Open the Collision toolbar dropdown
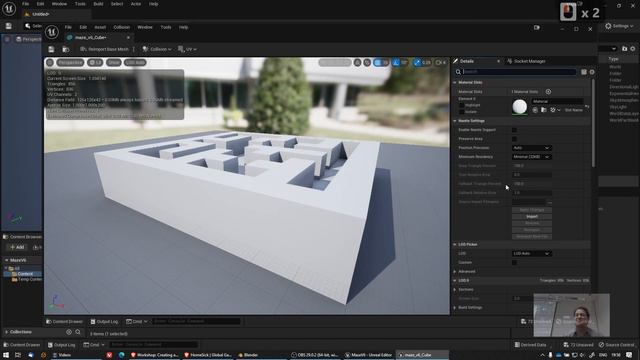The image size is (640, 360). (x=157, y=49)
